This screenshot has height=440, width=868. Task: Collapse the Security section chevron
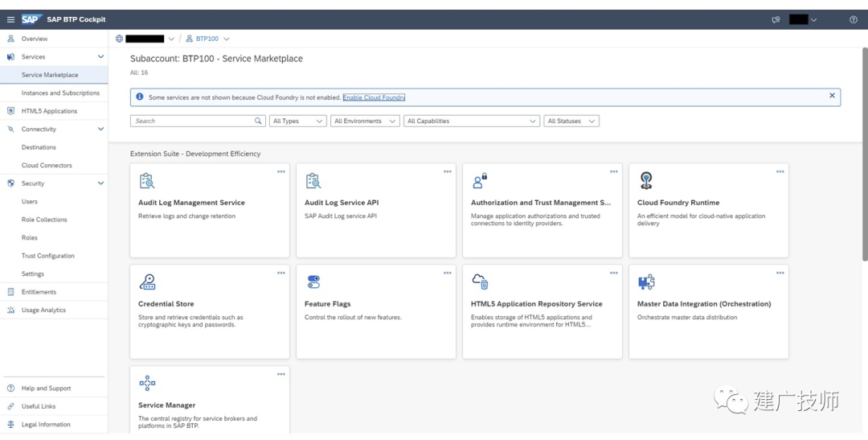tap(100, 183)
